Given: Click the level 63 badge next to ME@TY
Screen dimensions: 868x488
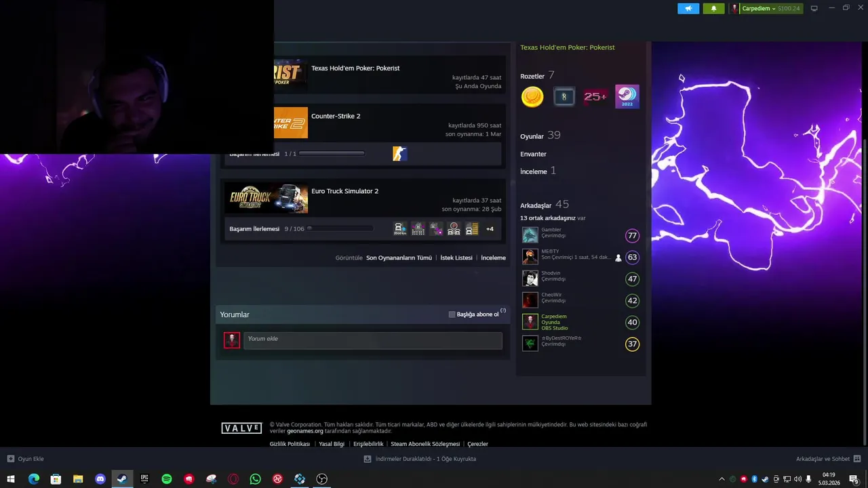Looking at the screenshot, I should click(x=632, y=258).
